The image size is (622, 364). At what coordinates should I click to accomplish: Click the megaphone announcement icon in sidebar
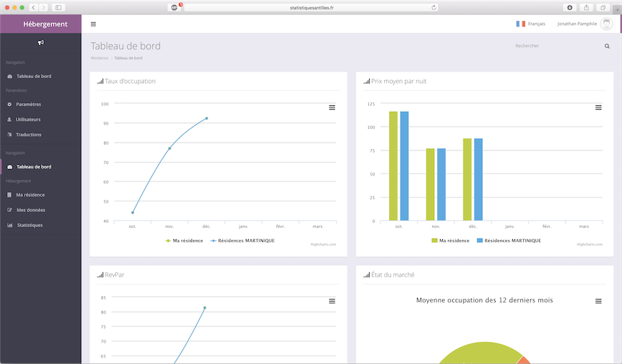tap(41, 42)
